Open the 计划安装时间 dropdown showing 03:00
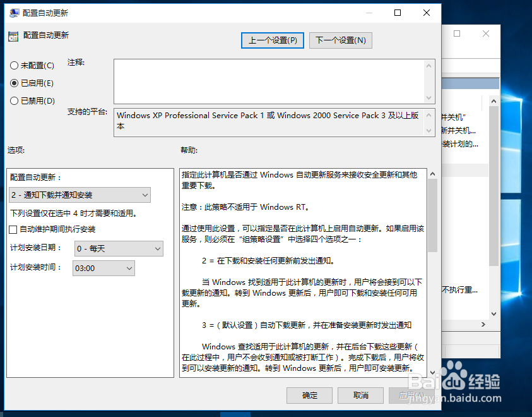 [103, 269]
